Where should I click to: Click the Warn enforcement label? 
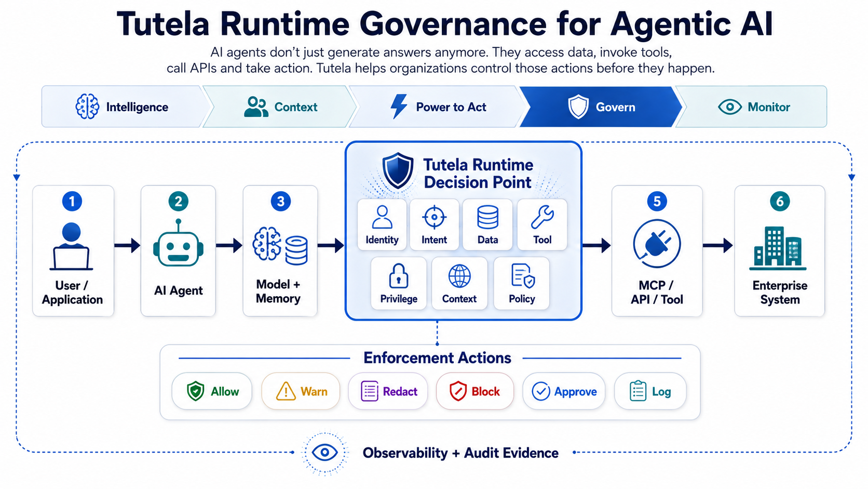[x=314, y=391]
